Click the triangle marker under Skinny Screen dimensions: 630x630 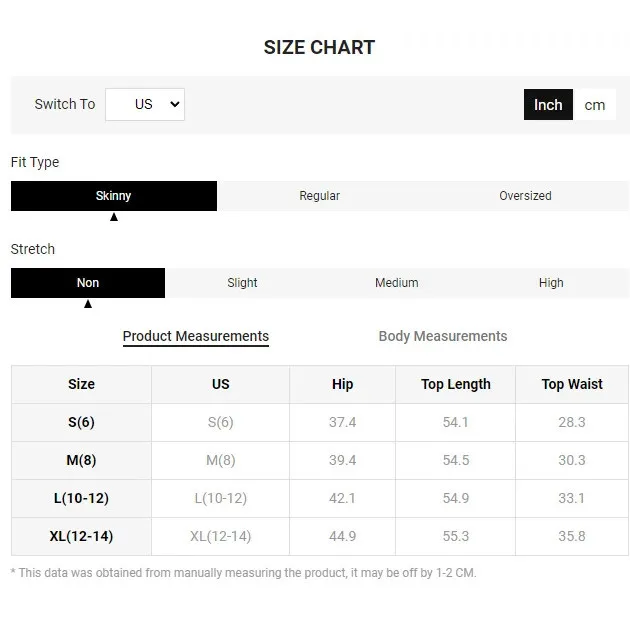114,217
